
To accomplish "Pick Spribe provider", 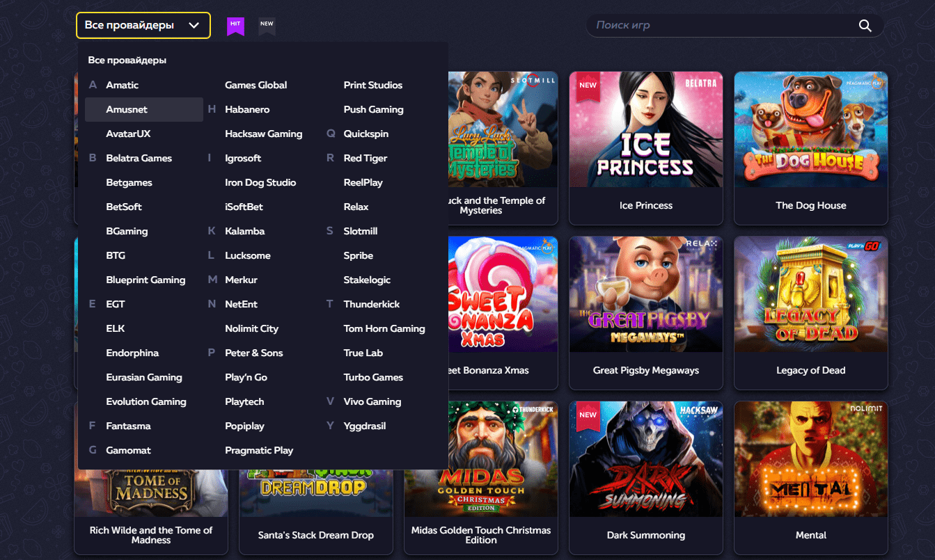I will pos(359,255).
